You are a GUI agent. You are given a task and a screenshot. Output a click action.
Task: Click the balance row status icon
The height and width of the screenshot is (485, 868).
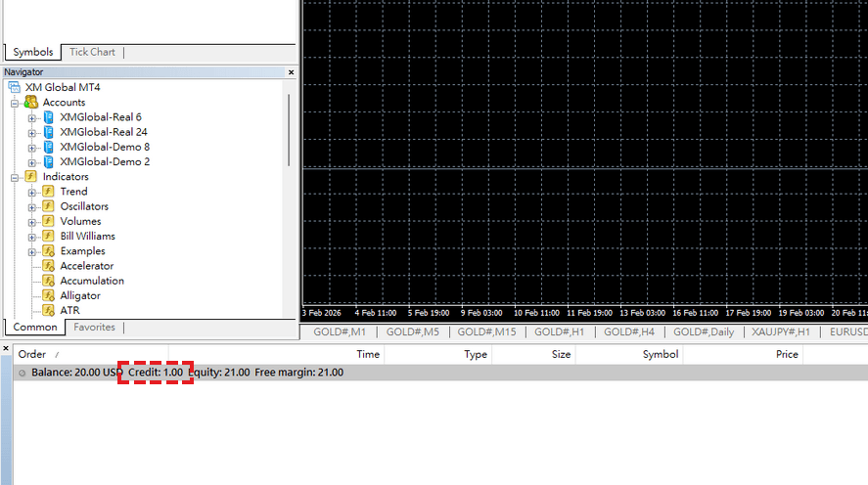[x=23, y=373]
